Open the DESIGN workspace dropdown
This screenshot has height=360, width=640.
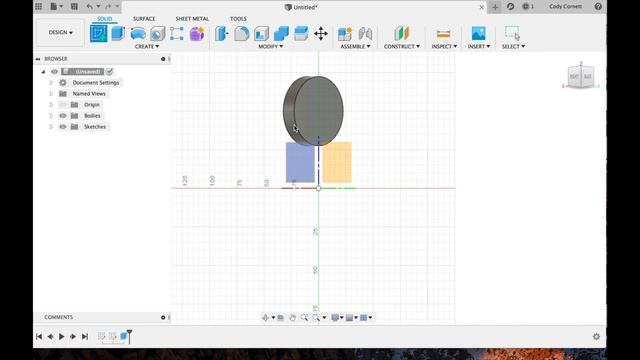pyautogui.click(x=60, y=32)
